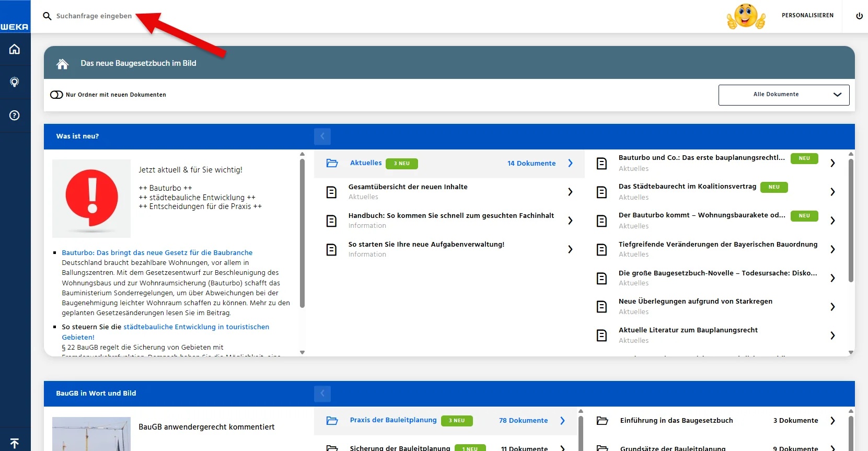Open 'Einführung in das Baugesetzbuch' folder
This screenshot has width=868, height=451.
(676, 420)
